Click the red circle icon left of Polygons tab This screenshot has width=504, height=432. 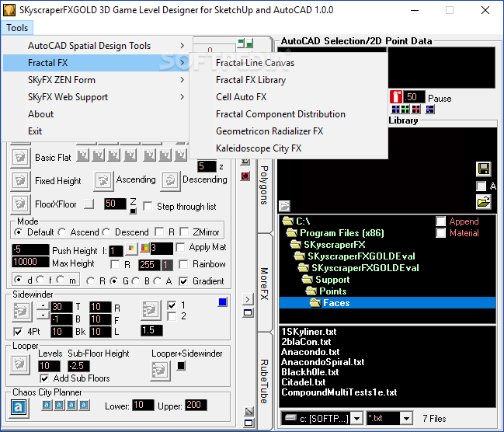[245, 176]
